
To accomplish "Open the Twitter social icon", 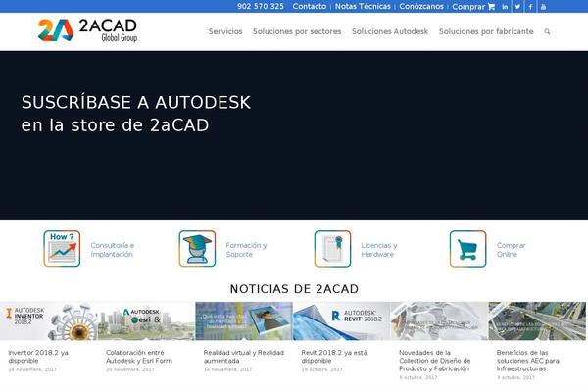I will [x=517, y=7].
